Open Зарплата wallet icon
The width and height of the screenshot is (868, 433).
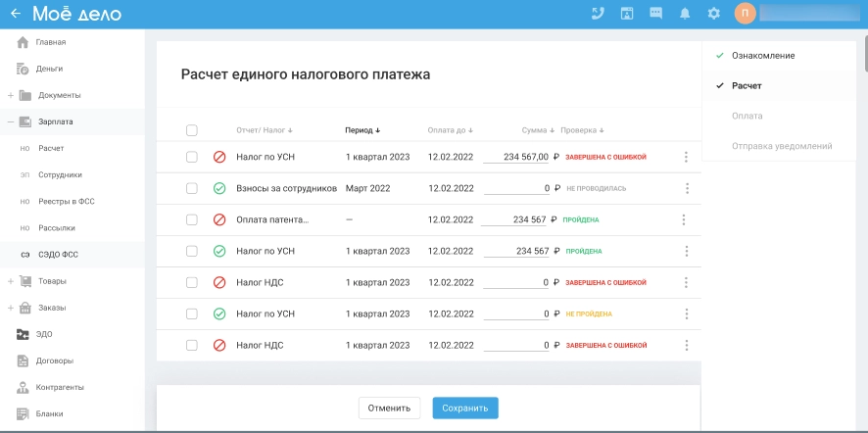24,121
